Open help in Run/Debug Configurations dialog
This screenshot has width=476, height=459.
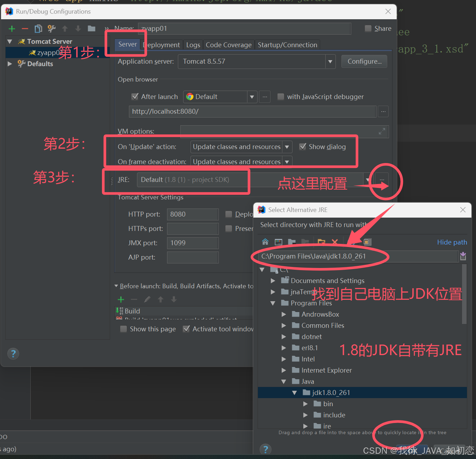click(13, 354)
